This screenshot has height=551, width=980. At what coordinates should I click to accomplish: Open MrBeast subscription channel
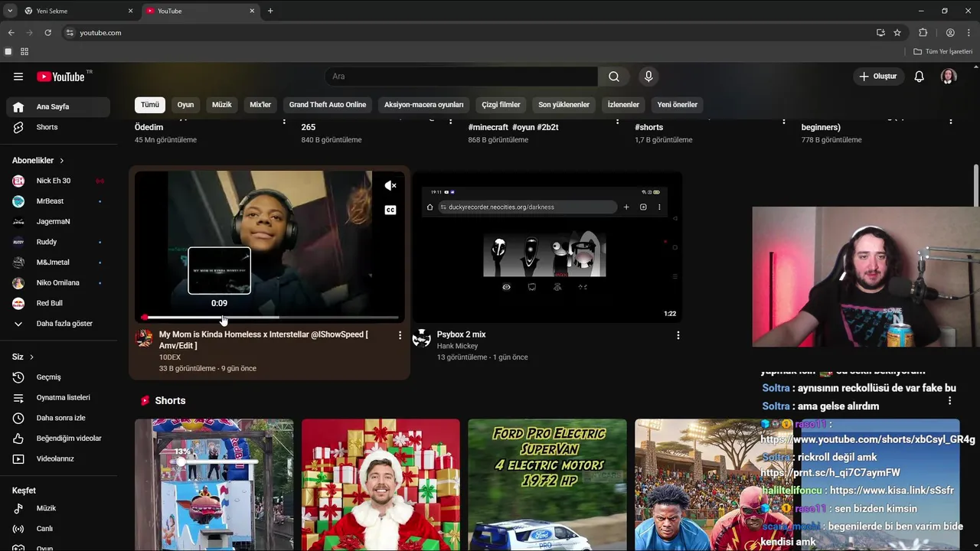(58, 201)
